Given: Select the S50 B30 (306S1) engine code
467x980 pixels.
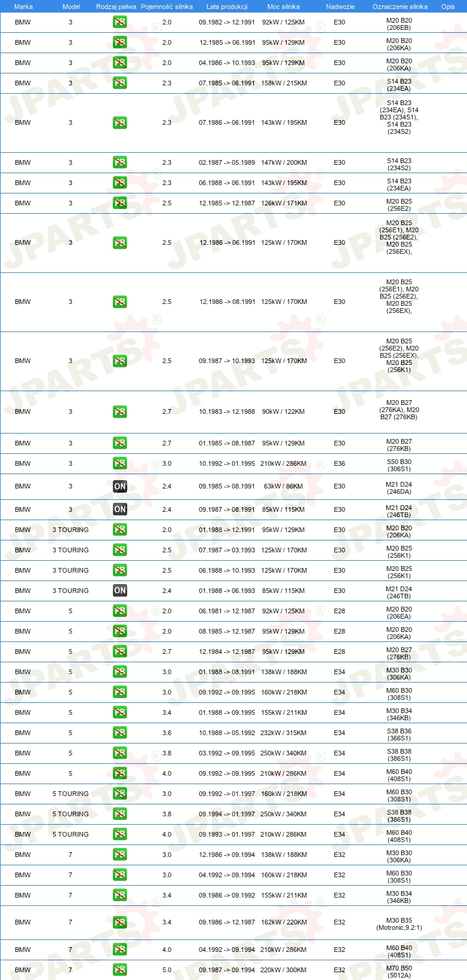Looking at the screenshot, I should tap(399, 466).
